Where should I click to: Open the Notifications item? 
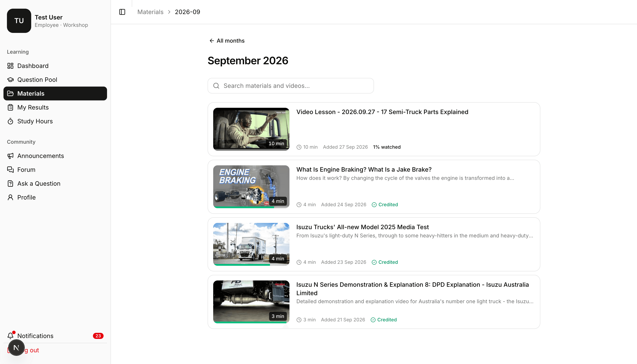(x=55, y=336)
